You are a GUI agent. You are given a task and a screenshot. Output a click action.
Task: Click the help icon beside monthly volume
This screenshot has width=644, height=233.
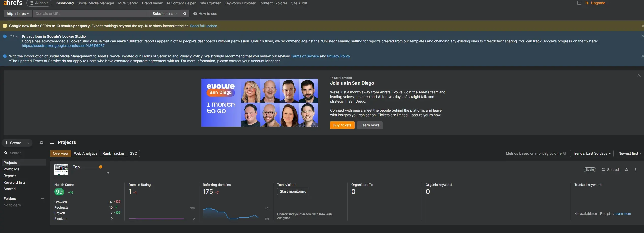coord(565,154)
